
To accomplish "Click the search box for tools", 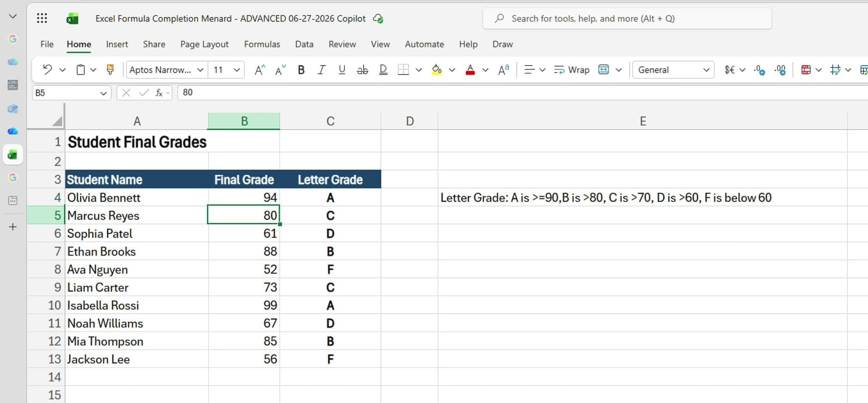I will pos(627,18).
